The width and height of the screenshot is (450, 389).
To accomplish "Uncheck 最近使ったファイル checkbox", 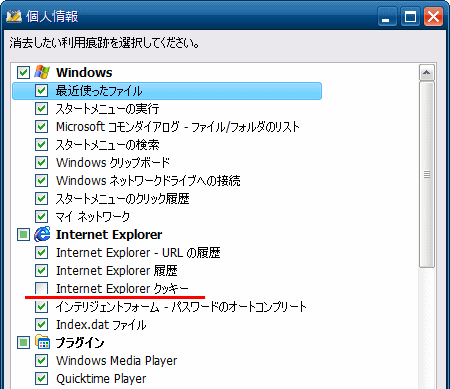I will point(41,90).
